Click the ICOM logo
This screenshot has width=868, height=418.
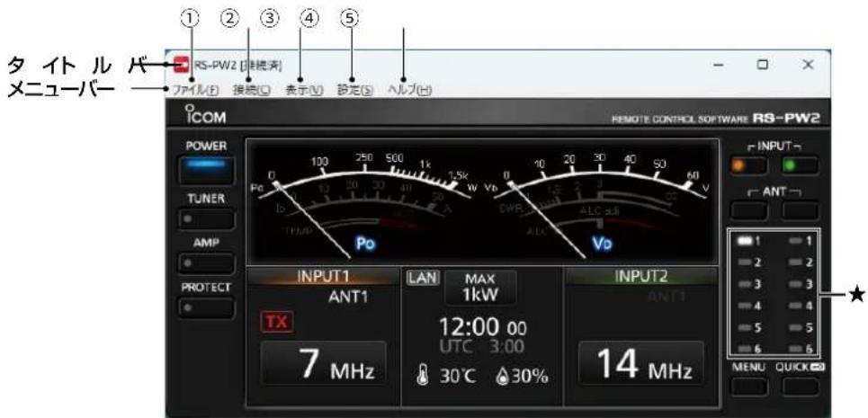point(206,114)
